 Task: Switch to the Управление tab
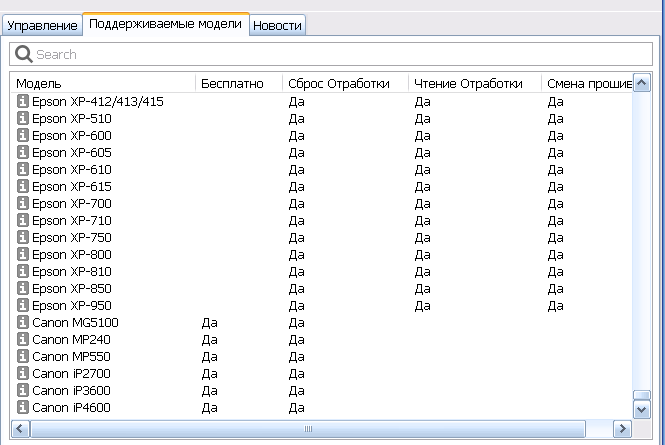point(42,25)
